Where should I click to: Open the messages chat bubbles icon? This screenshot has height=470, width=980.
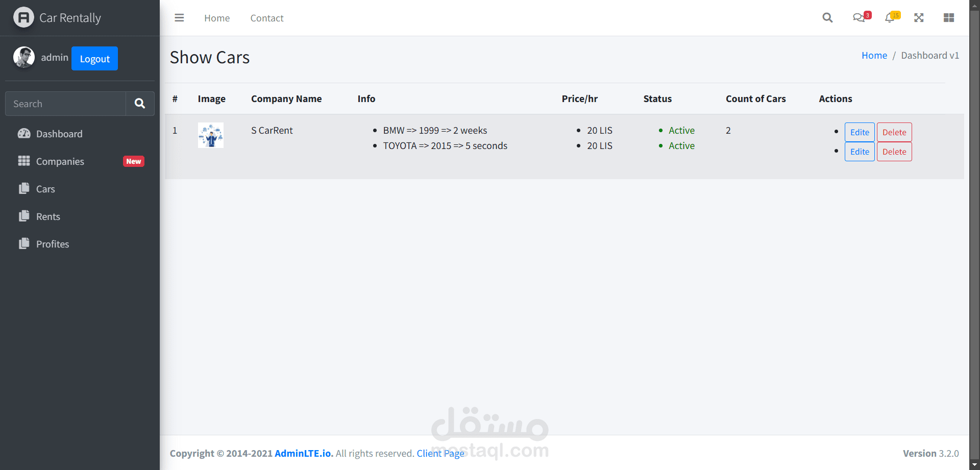[859, 18]
